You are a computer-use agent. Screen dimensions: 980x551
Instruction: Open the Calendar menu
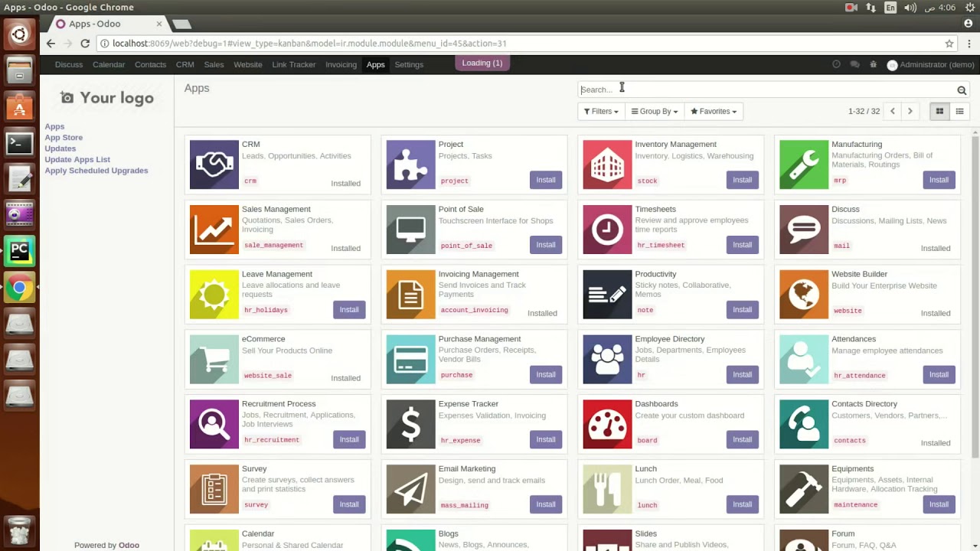point(109,65)
